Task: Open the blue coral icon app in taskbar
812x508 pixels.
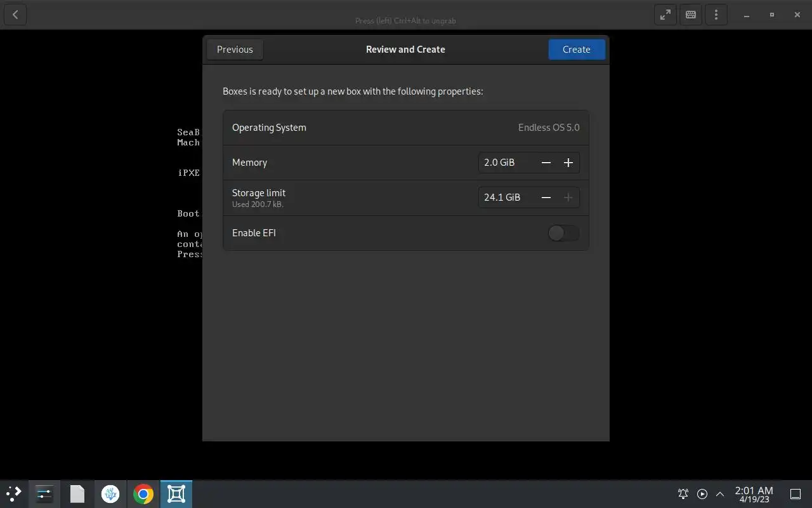Action: pyautogui.click(x=110, y=493)
